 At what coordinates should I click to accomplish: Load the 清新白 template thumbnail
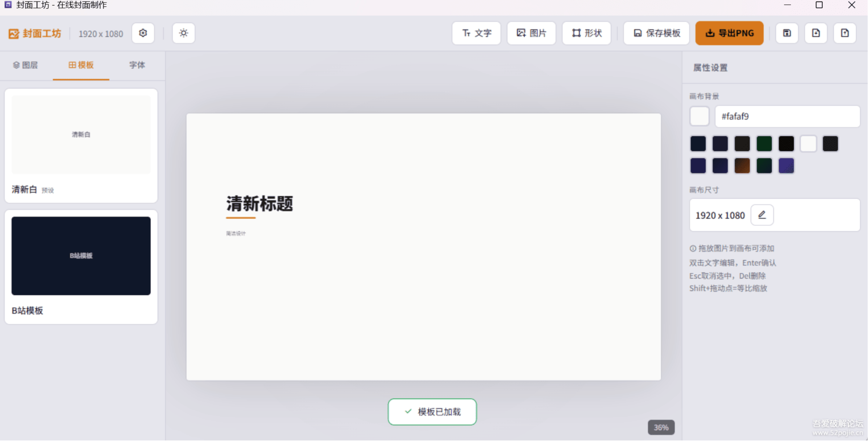click(81, 135)
